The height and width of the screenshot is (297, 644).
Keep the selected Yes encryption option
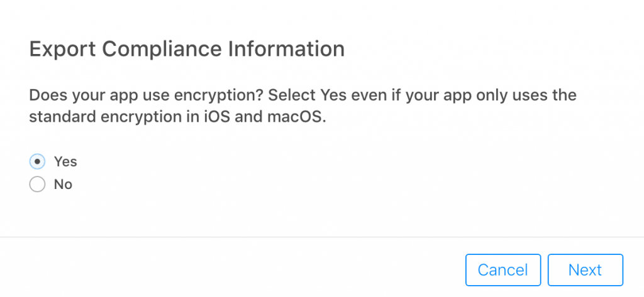point(37,161)
